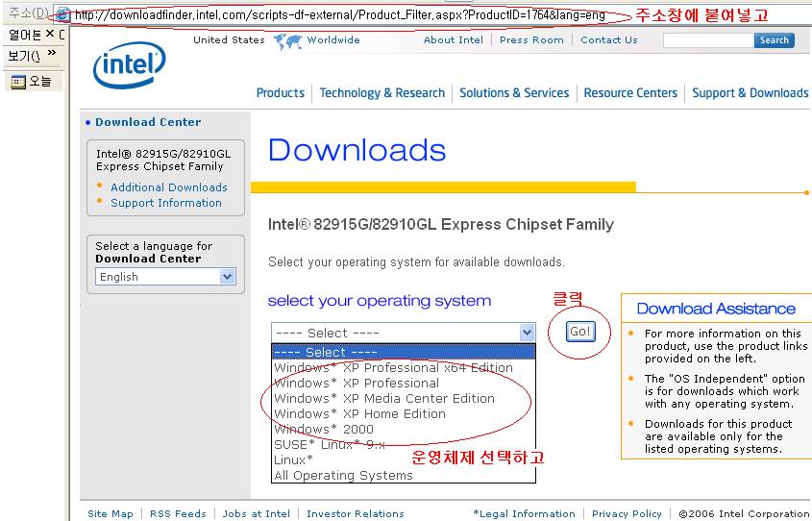This screenshot has width=812, height=521.
Task: Open the Additional Downloads link
Action: pos(168,187)
